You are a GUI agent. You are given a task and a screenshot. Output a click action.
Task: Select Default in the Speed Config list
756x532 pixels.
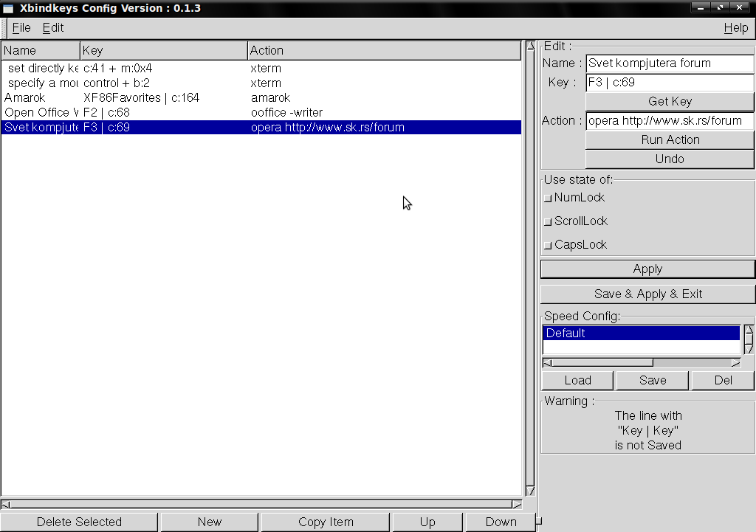tap(641, 333)
